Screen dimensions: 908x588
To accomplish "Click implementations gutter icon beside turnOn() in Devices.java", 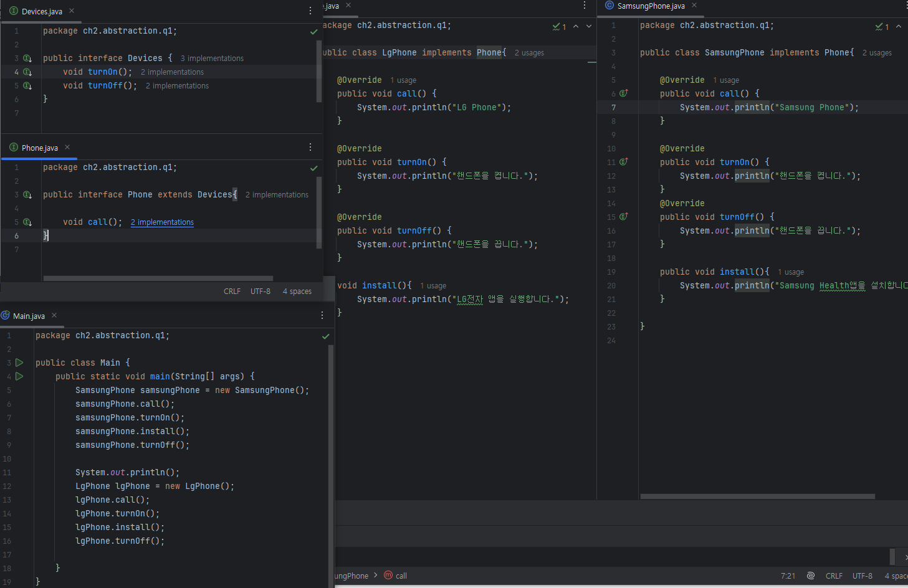I will (27, 72).
